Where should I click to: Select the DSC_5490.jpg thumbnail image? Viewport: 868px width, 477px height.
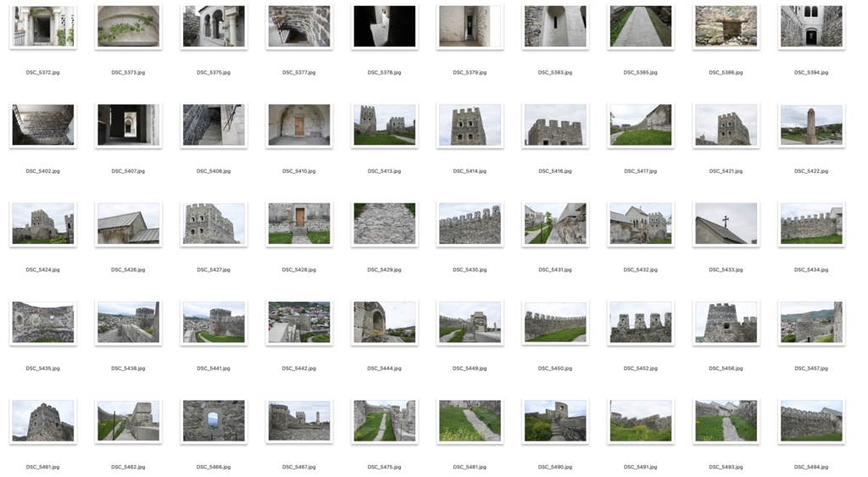tap(555, 421)
